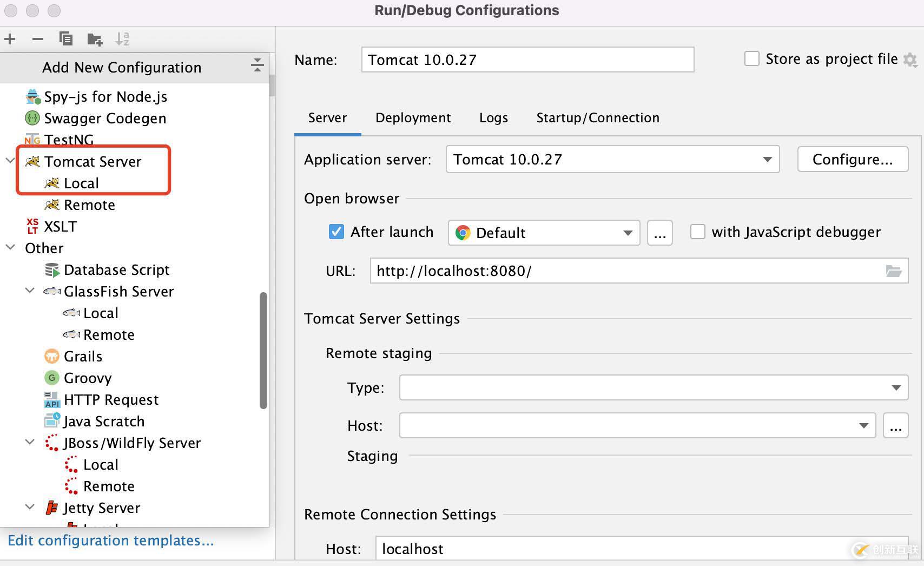The width and height of the screenshot is (924, 566).
Task: Click the Tomcat Remote cat icon
Action: click(x=52, y=205)
